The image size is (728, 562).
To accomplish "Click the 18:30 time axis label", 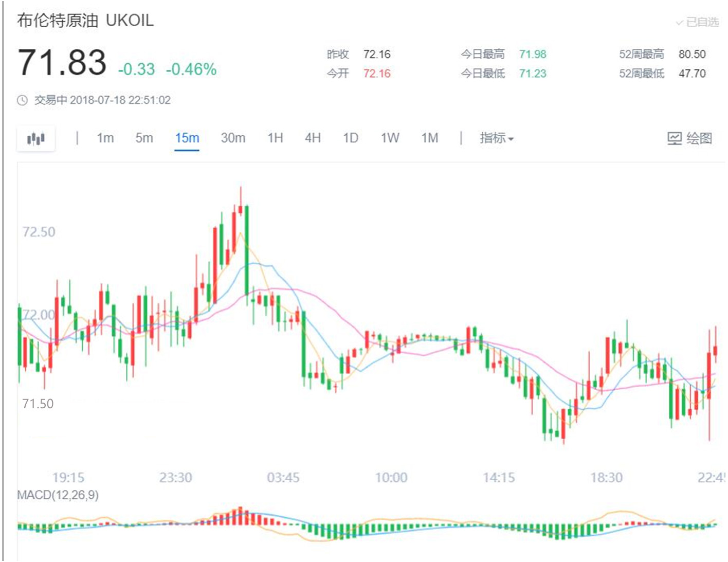I will pos(607,478).
